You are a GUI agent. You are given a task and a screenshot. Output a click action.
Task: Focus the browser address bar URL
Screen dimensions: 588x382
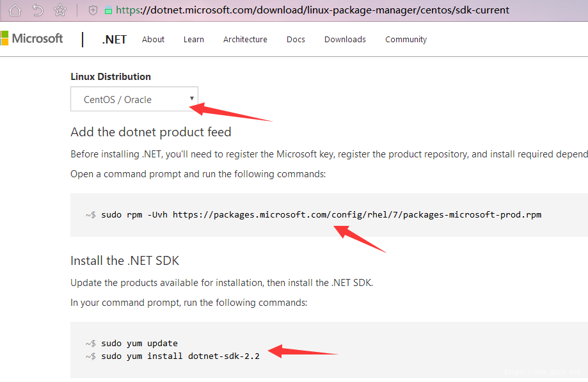312,10
